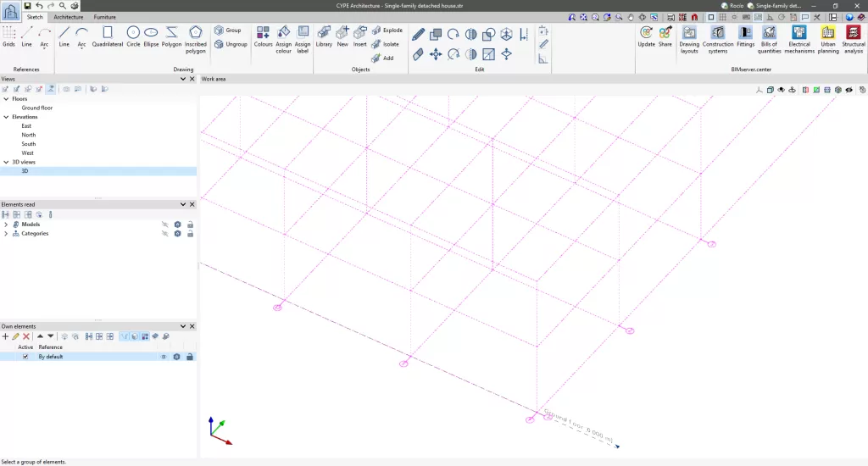Click the Explode button
Image resolution: width=868 pixels, height=466 pixels.
click(387, 31)
